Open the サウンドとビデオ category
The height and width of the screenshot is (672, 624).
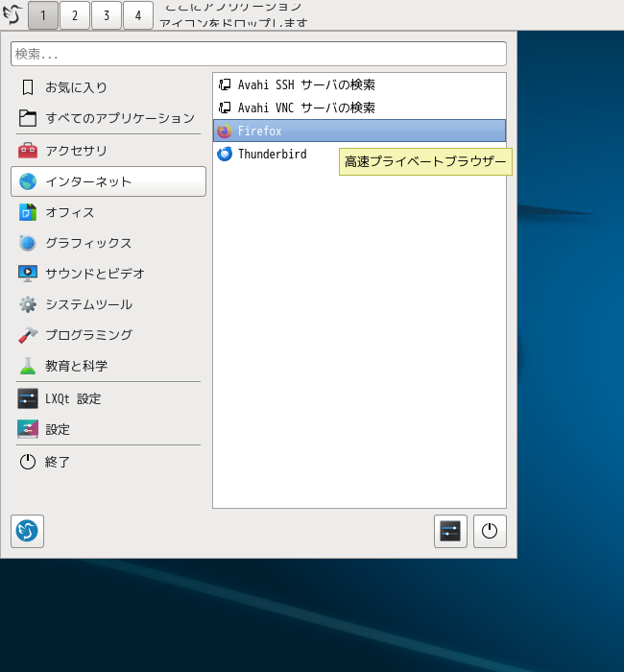tap(94, 274)
